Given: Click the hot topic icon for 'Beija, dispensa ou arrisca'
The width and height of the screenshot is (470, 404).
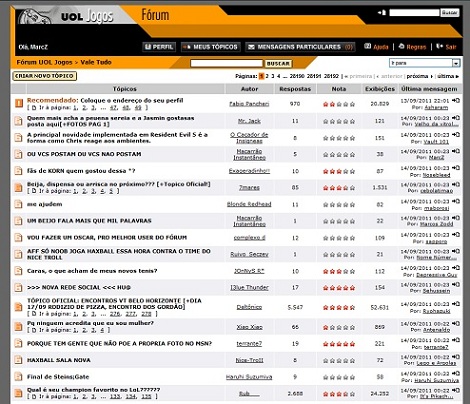Looking at the screenshot, I should pos(18,187).
